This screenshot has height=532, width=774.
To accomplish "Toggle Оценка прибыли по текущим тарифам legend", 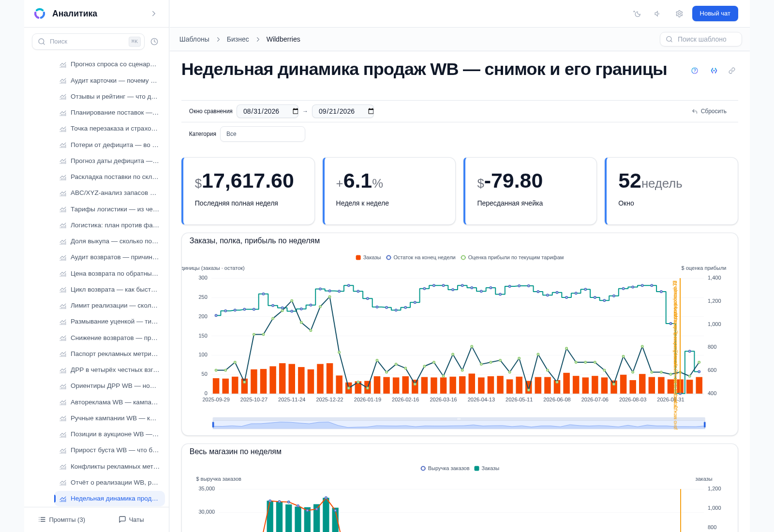I will coord(512,257).
